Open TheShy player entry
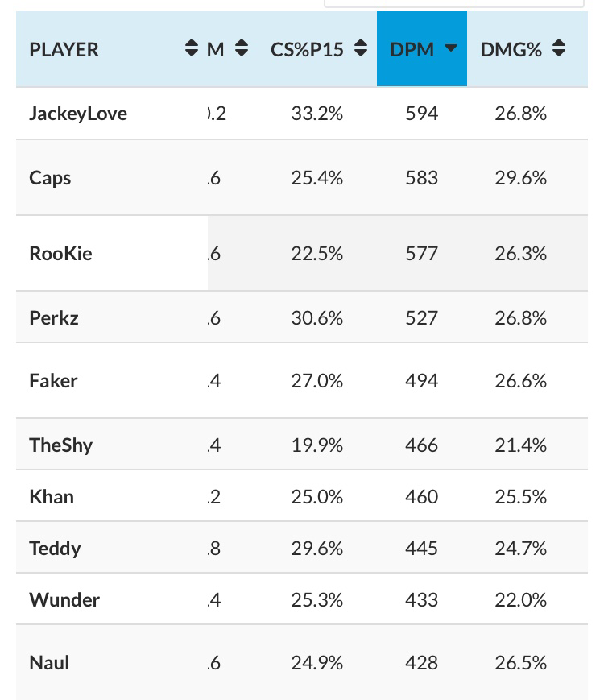The width and height of the screenshot is (604, 700). pyautogui.click(x=60, y=445)
